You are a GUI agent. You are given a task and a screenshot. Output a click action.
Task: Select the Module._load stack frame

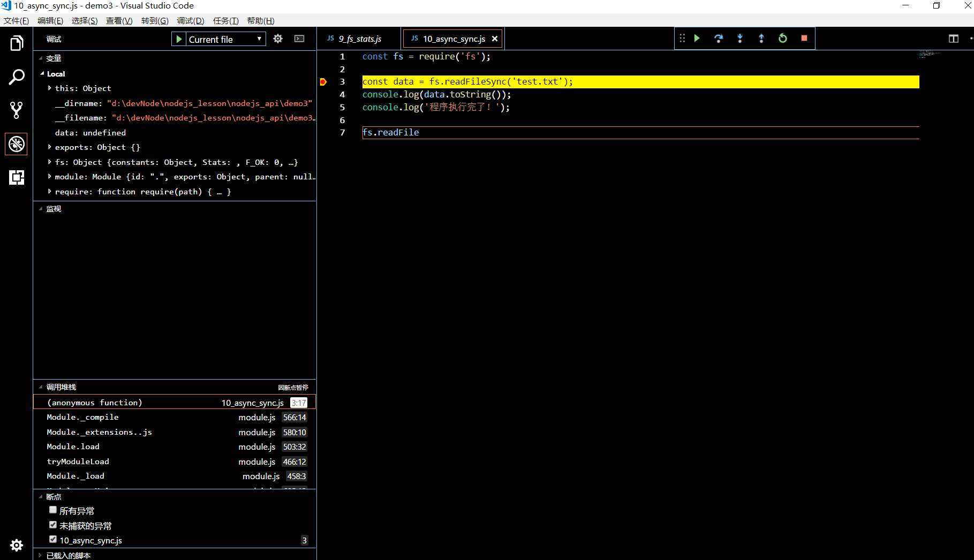175,476
